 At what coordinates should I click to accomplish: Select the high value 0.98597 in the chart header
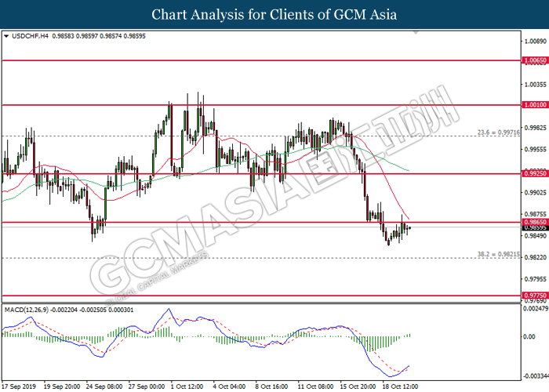pos(87,36)
